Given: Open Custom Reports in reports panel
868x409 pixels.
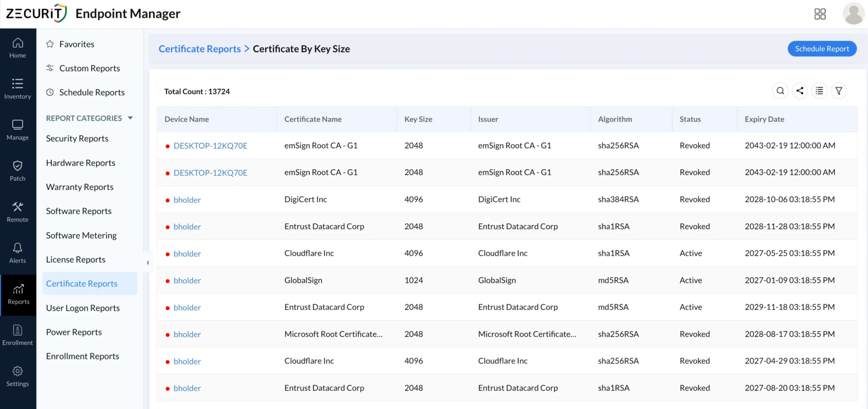Looking at the screenshot, I should (x=90, y=68).
